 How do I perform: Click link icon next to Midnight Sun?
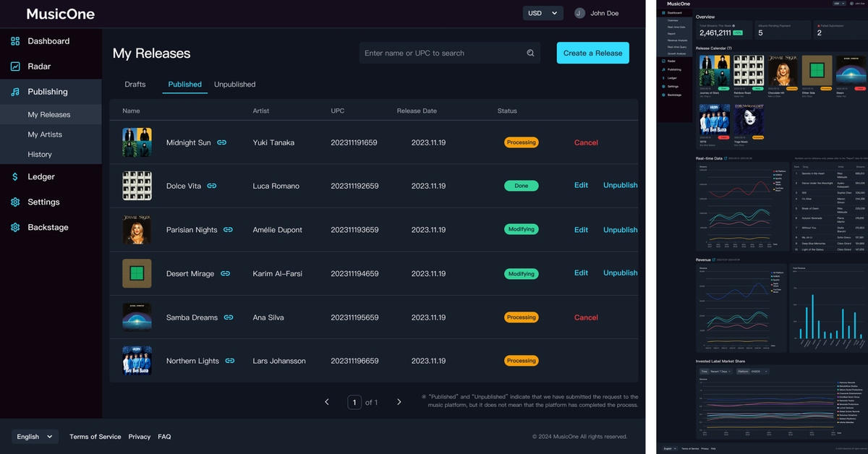[x=222, y=142]
